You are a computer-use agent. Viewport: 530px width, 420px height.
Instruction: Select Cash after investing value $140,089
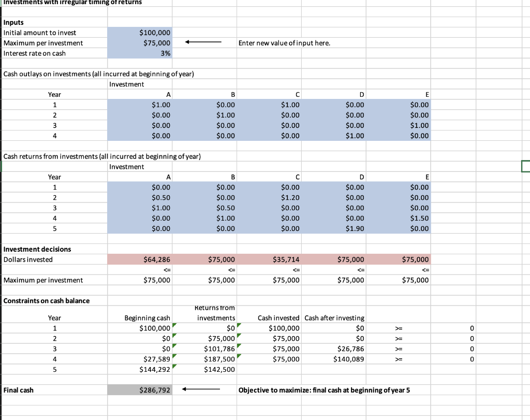[334, 359]
